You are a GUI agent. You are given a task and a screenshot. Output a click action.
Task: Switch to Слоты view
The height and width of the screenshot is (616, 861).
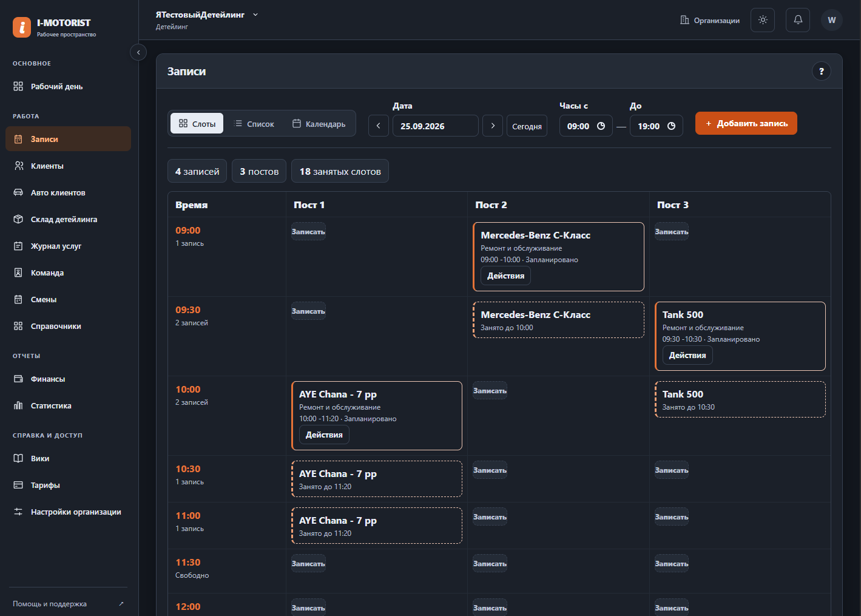tap(197, 123)
